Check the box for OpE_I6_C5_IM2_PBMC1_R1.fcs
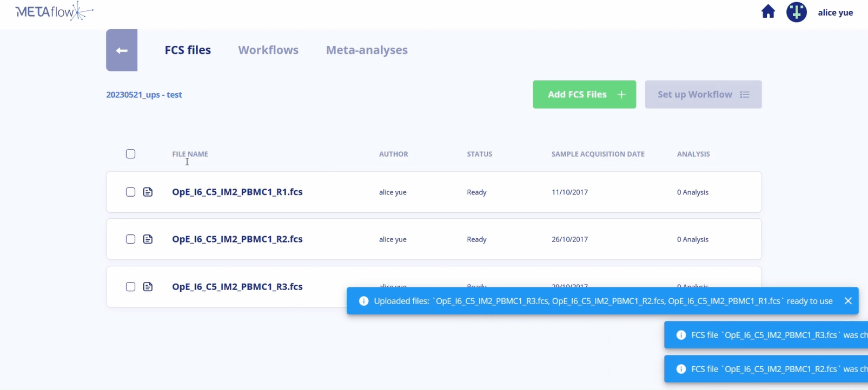 point(130,192)
